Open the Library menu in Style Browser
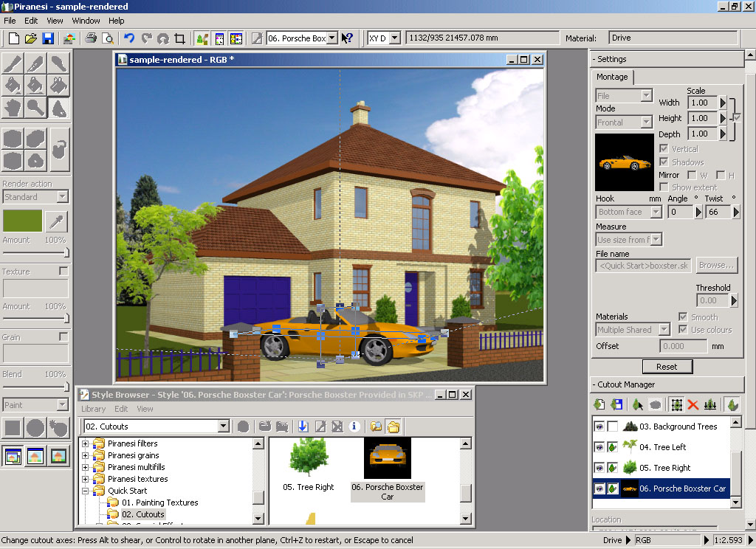The height and width of the screenshot is (549, 756). 93,409
